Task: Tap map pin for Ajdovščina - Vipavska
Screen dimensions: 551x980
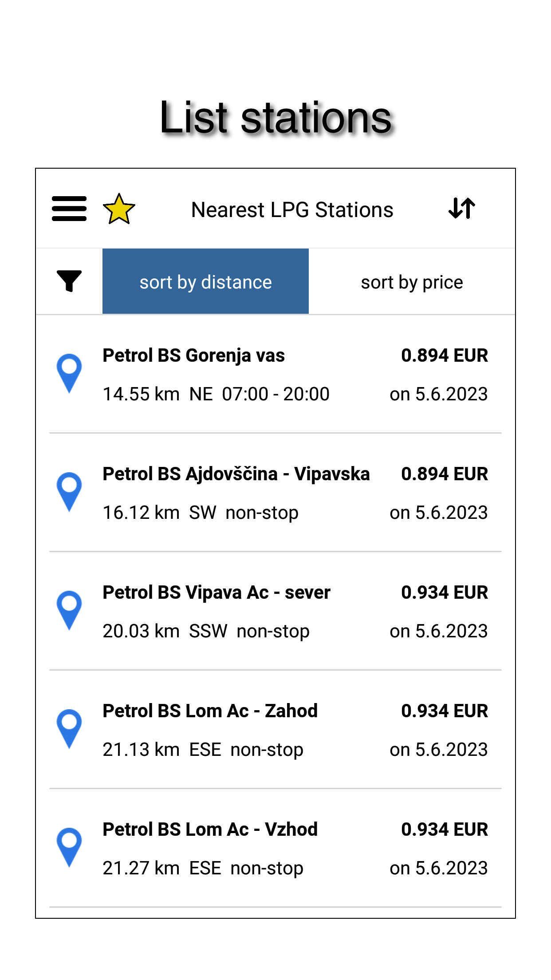Action: tap(69, 491)
